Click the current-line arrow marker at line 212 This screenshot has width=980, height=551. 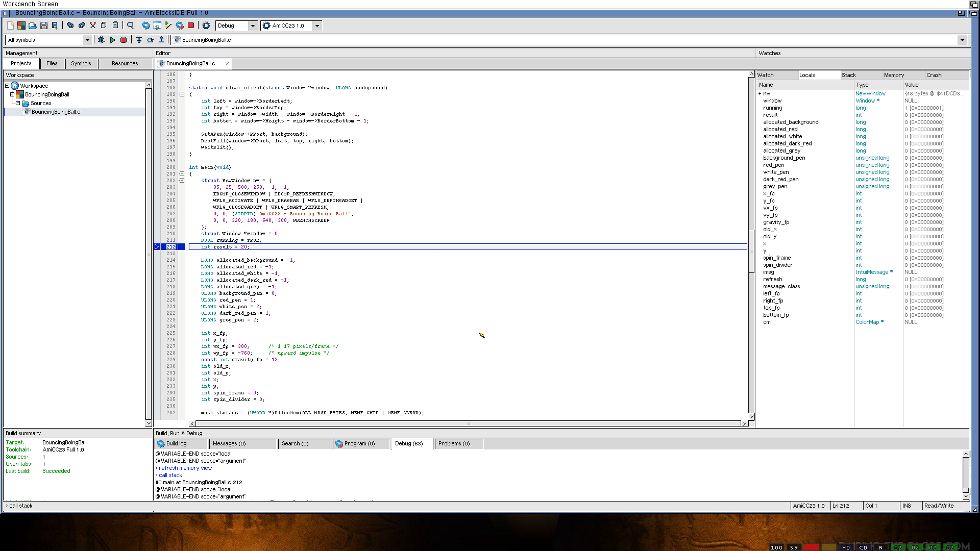157,247
